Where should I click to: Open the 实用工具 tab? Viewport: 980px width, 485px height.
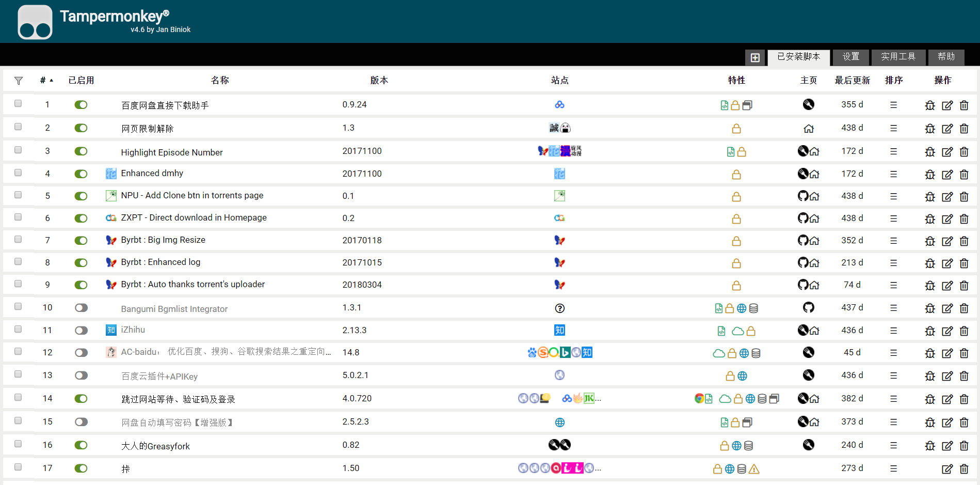[898, 57]
